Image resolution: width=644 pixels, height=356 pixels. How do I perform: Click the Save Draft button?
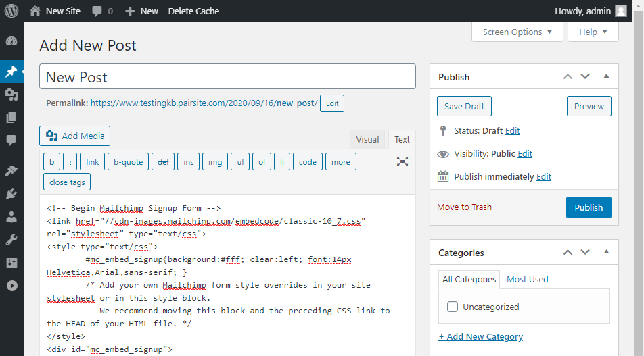click(x=464, y=106)
